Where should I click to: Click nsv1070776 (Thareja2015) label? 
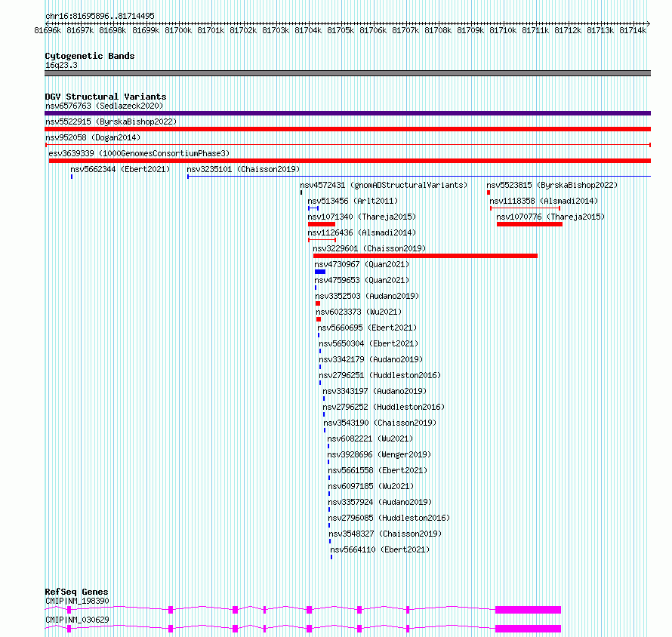point(550,217)
